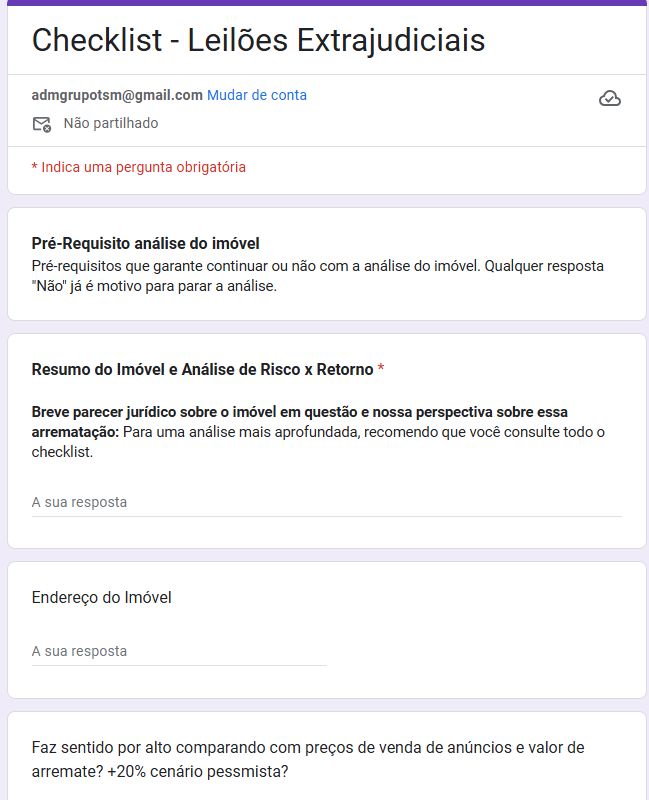
Task: Click the purple header bar above the title
Action: pyautogui.click(x=327, y=3)
